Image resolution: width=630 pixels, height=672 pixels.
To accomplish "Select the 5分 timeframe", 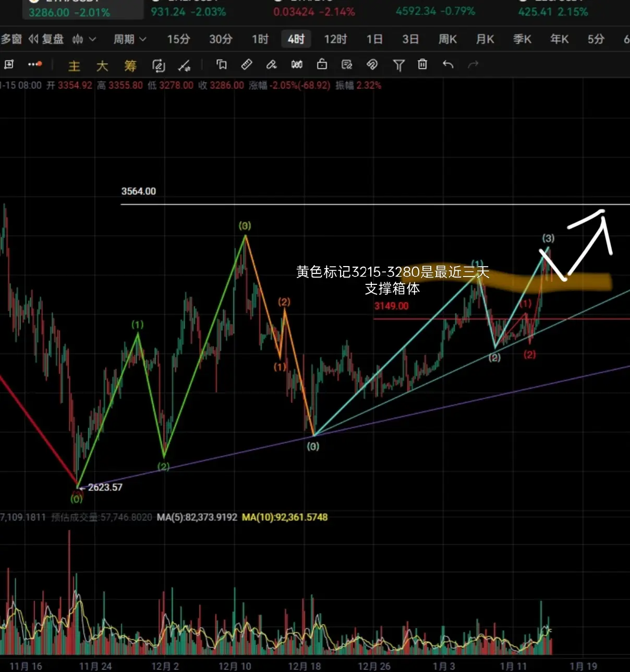I will tap(596, 39).
